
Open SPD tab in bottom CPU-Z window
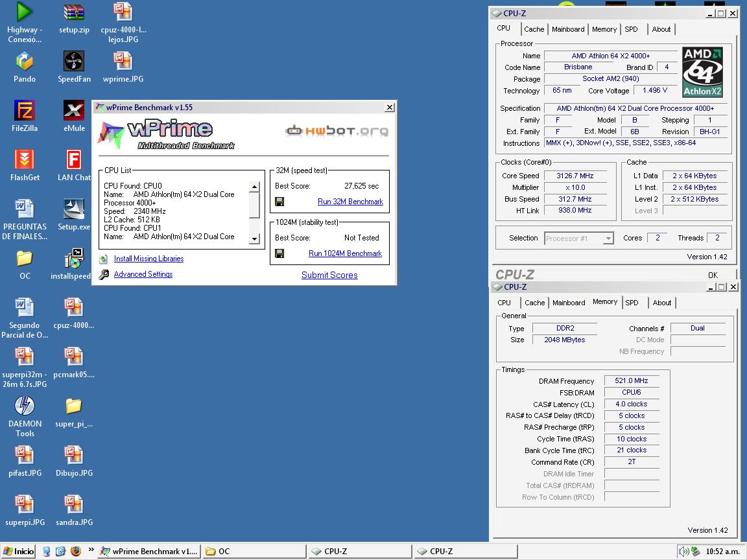pyautogui.click(x=632, y=303)
